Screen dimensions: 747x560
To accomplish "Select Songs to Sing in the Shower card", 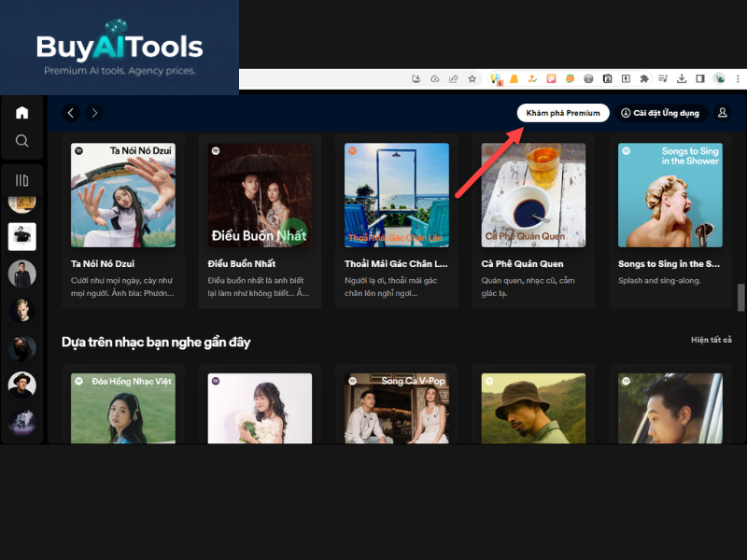I will coord(669,194).
